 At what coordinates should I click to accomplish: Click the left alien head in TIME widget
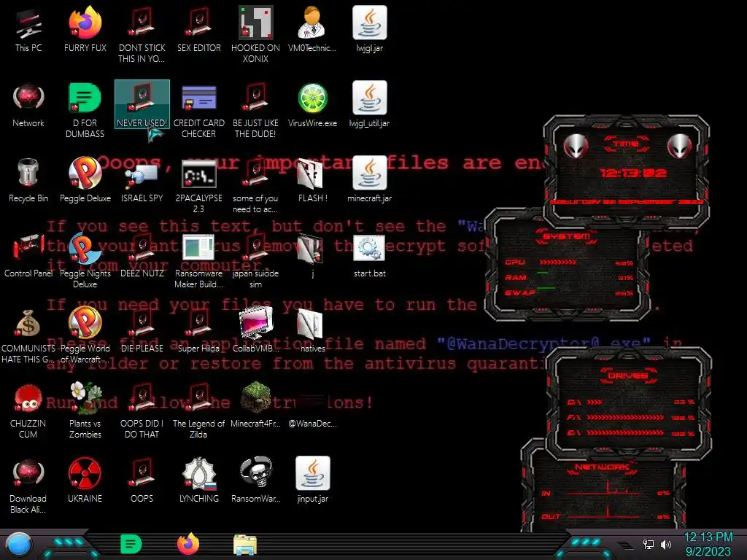576,146
